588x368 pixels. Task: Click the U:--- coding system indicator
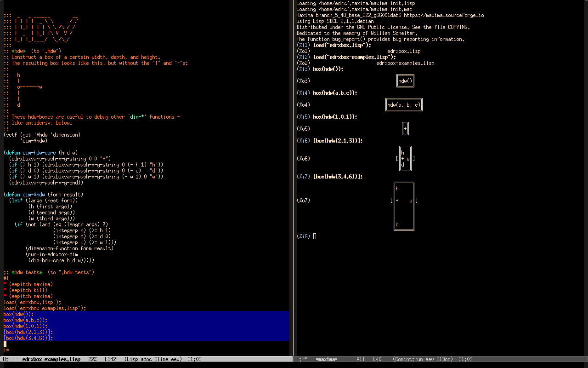(x=10, y=359)
